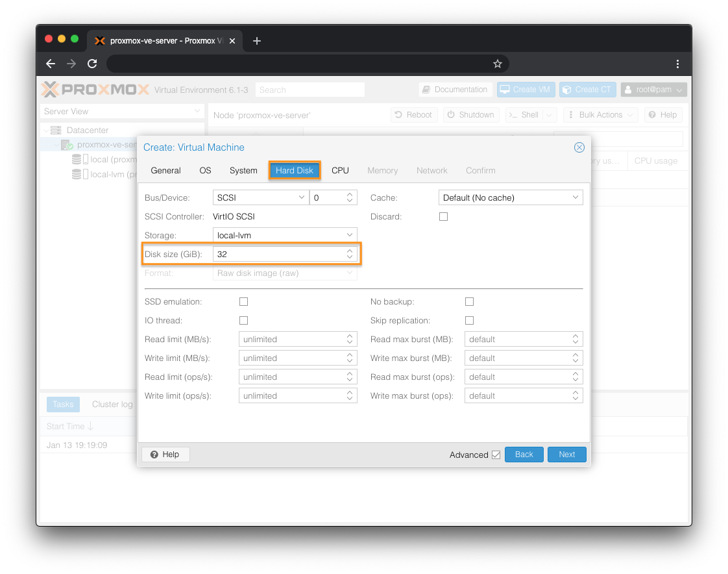The width and height of the screenshot is (728, 574).
Task: Click the Write limit (ops/s) field
Action: click(x=298, y=396)
